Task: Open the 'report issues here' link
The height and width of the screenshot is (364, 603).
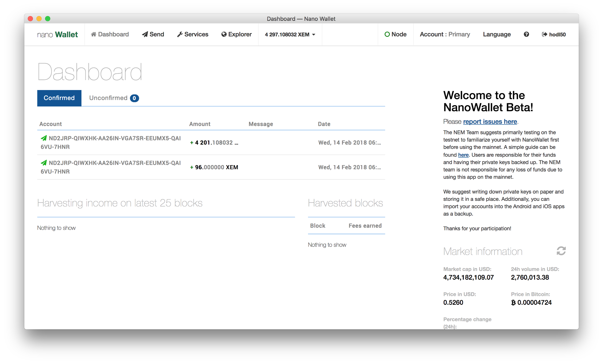Action: (490, 122)
